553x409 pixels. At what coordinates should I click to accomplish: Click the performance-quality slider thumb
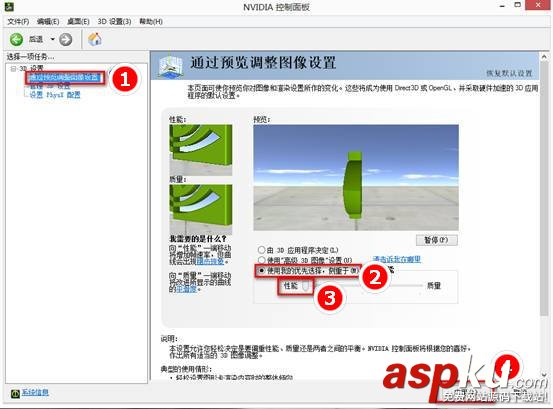point(306,285)
